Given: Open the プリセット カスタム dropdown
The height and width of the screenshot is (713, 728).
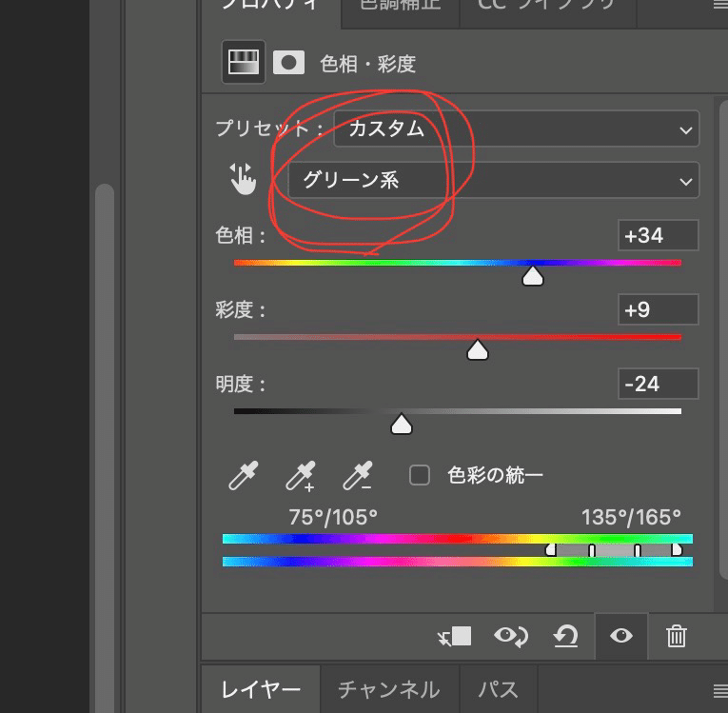Looking at the screenshot, I should point(517,129).
